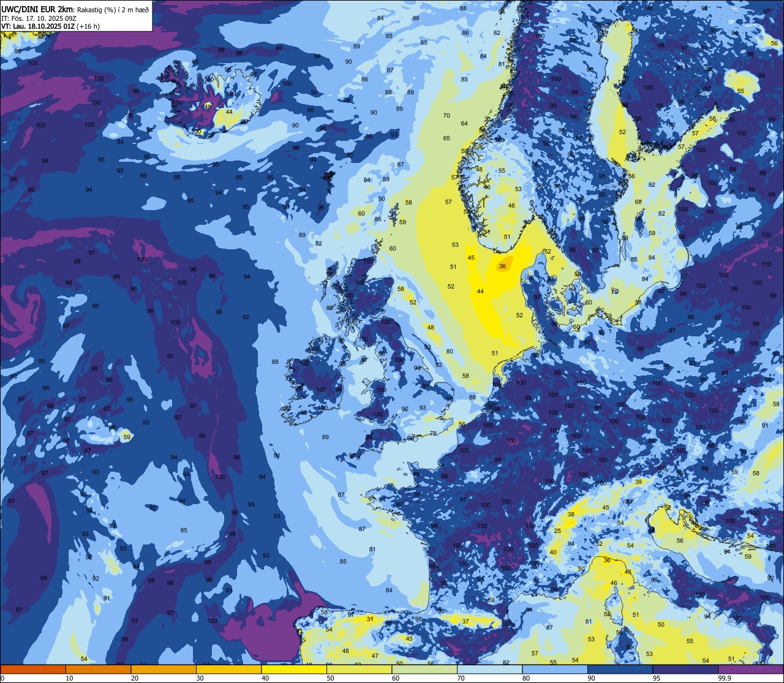Click the value '79' over southern Sweden
The image size is (784, 683).
point(615,292)
